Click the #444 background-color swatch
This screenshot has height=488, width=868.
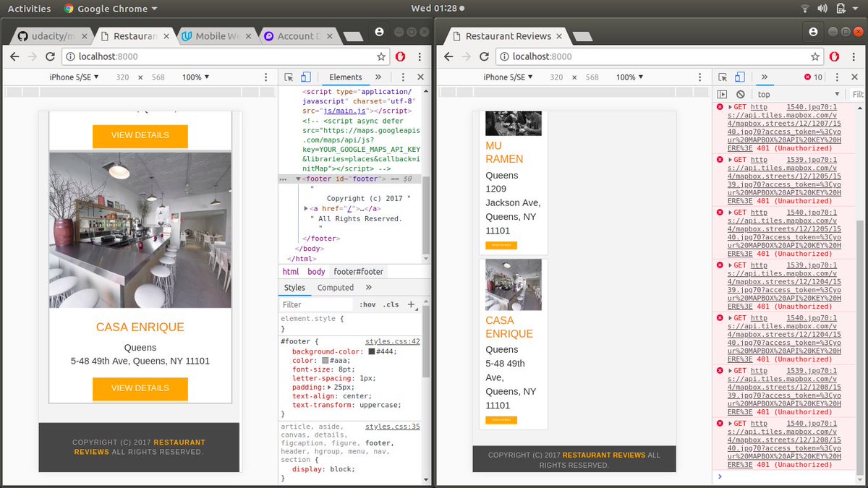pos(372,351)
